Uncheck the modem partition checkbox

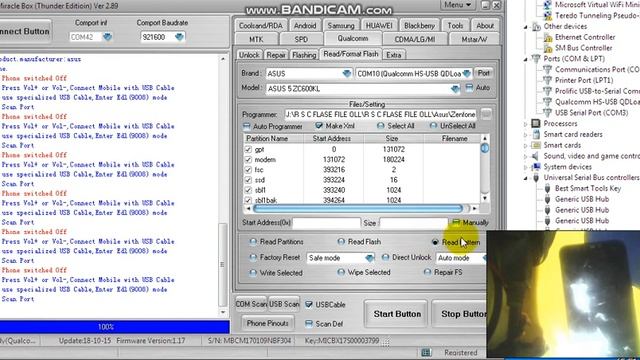[x=248, y=160]
